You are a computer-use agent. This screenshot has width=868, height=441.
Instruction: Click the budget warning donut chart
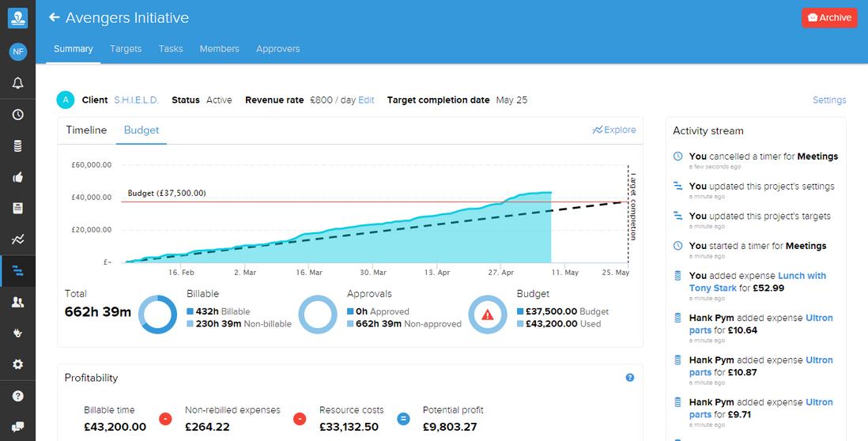(488, 315)
